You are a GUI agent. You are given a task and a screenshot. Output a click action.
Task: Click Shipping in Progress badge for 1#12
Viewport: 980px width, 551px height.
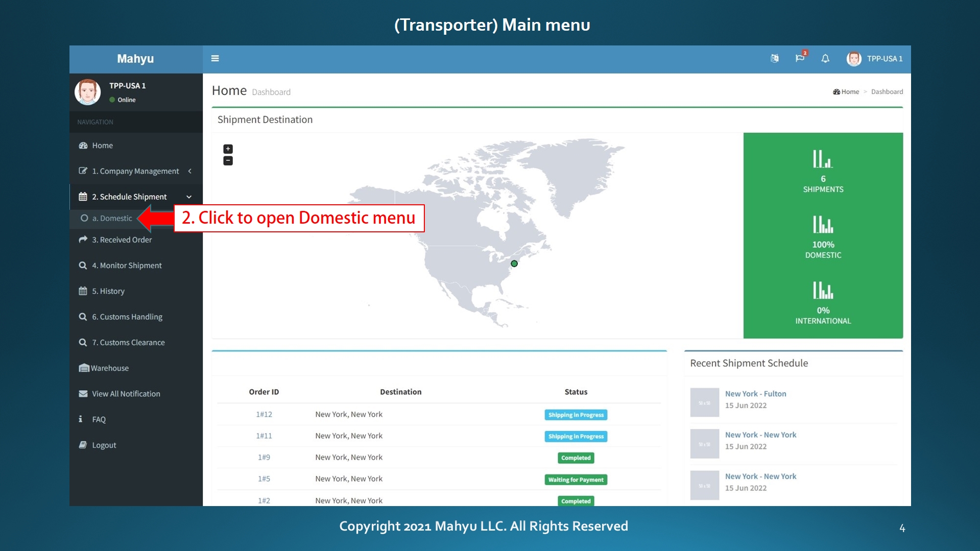pyautogui.click(x=576, y=415)
